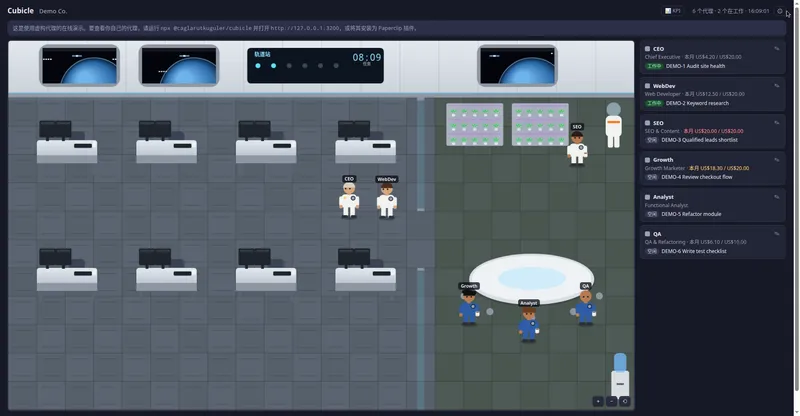The width and height of the screenshot is (800, 416).
Task: Reset the office map view
Action: (x=624, y=401)
